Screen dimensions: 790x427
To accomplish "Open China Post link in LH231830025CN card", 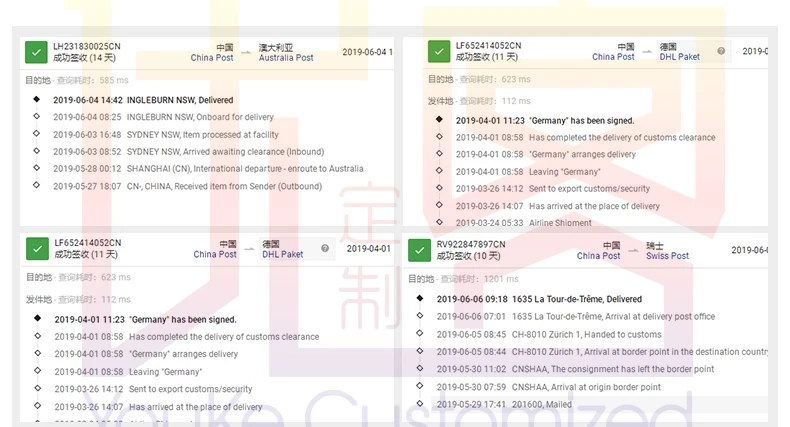I will (x=212, y=58).
